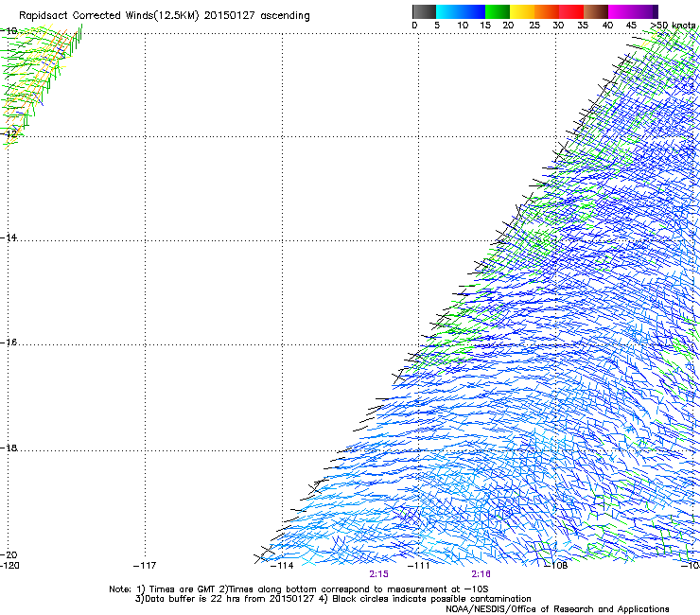Click the NOAA/NESDIS Office of Research credit
Image resolution: width=700 pixels, height=615 pixels.
point(557,609)
